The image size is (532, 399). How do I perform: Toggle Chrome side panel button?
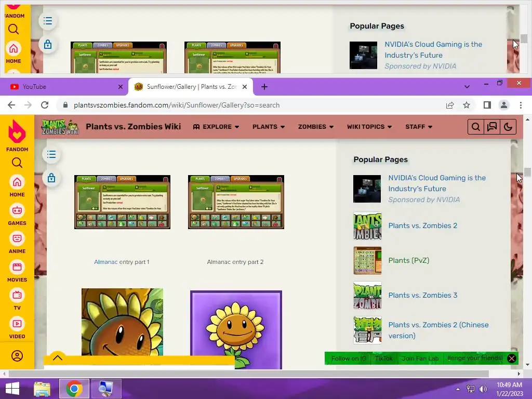[x=487, y=105]
